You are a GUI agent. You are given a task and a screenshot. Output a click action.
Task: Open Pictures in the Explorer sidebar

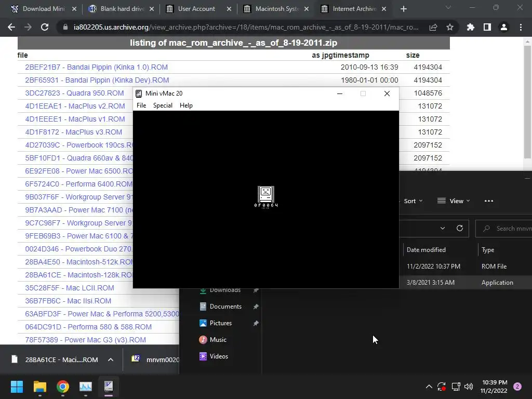click(x=220, y=323)
